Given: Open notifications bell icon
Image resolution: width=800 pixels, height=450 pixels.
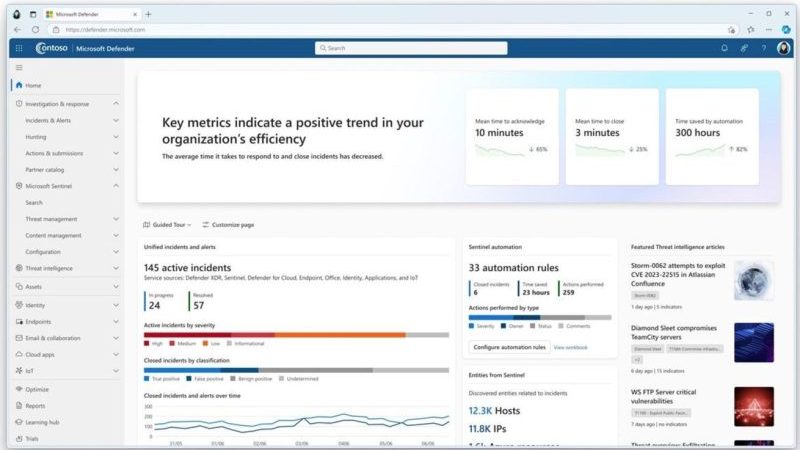Looking at the screenshot, I should (724, 48).
